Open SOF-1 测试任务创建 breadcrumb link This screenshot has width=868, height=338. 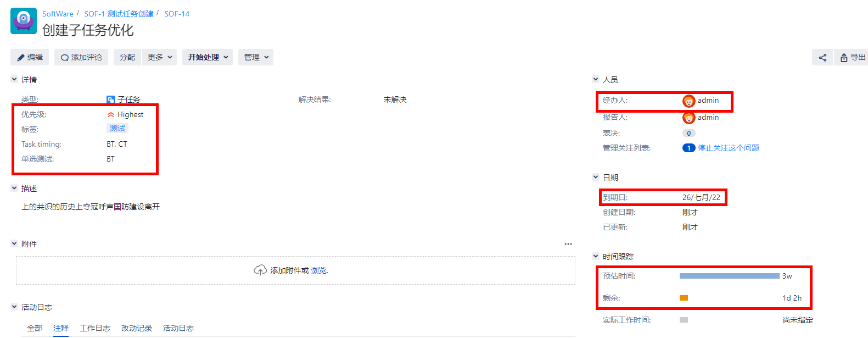click(119, 14)
